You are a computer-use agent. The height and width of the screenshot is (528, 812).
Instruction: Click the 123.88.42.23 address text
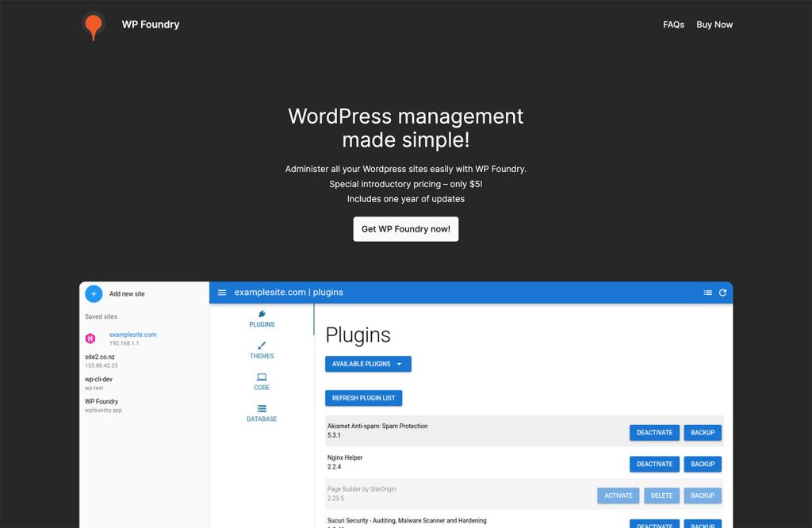click(x=101, y=365)
